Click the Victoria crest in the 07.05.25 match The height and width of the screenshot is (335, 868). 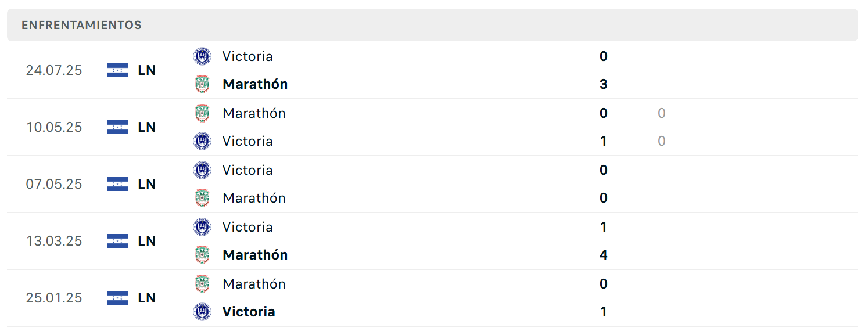pyautogui.click(x=202, y=170)
